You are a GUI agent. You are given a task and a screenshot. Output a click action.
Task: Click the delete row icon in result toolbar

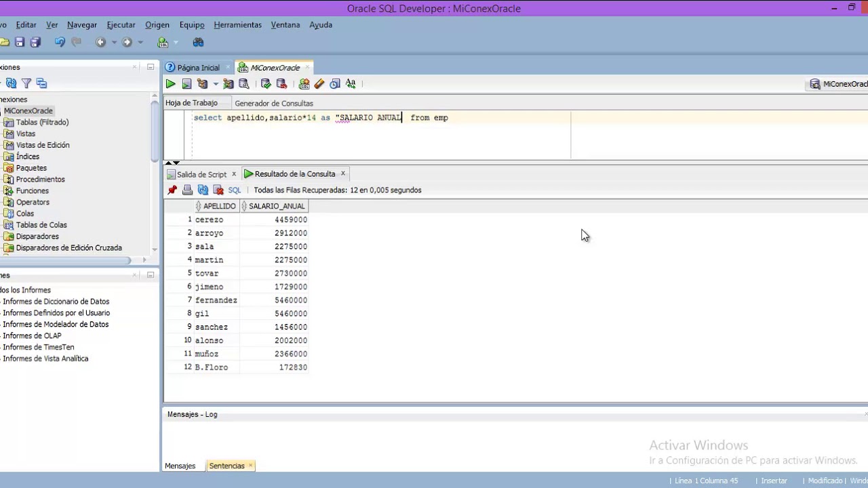pos(218,190)
